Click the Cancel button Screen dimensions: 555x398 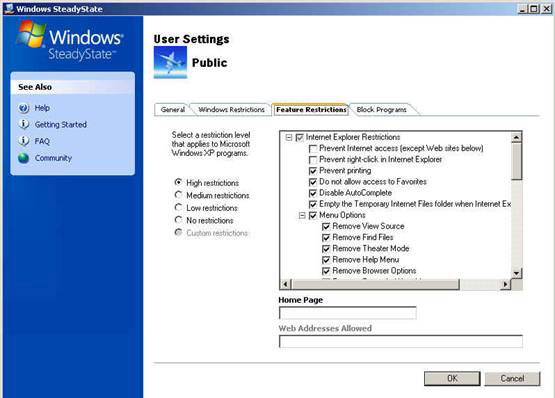(512, 378)
